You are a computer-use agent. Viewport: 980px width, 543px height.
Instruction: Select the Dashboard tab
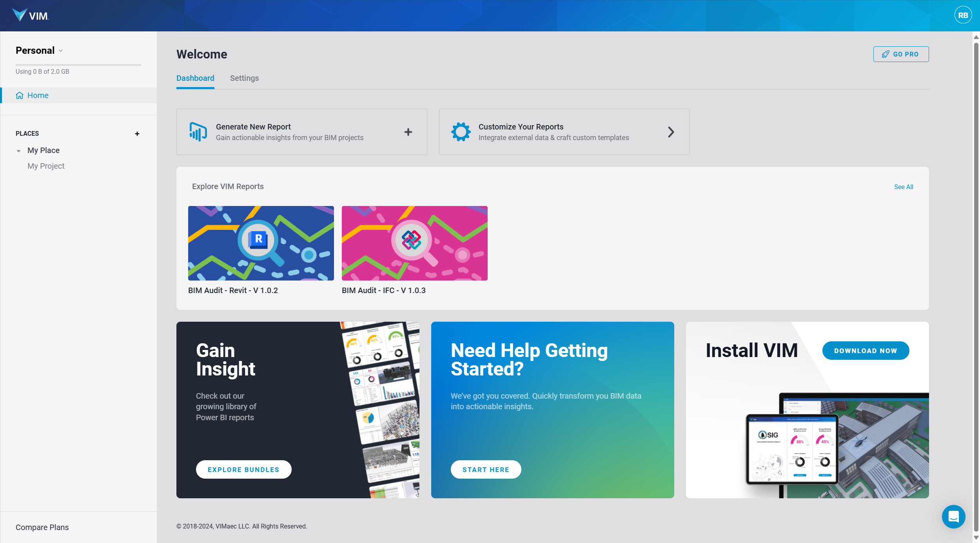pyautogui.click(x=194, y=78)
